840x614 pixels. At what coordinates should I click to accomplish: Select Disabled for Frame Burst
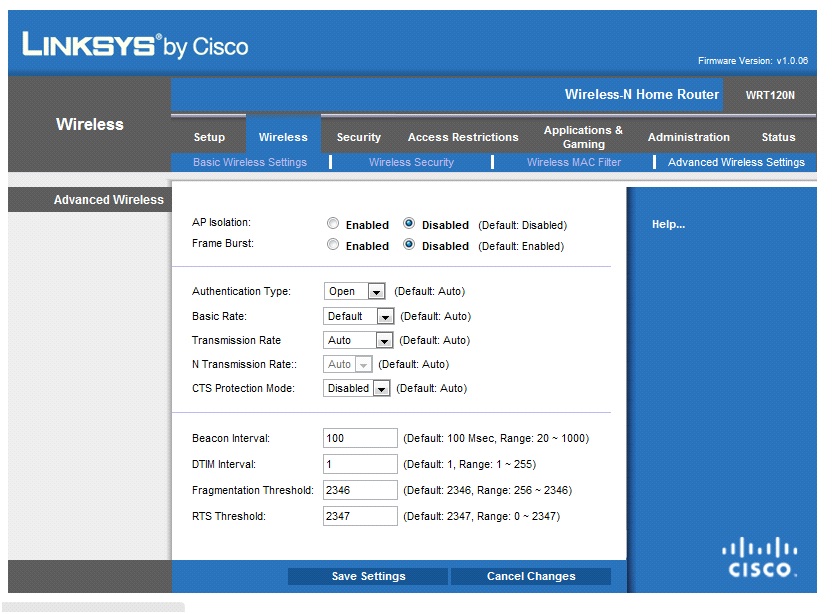(x=409, y=245)
